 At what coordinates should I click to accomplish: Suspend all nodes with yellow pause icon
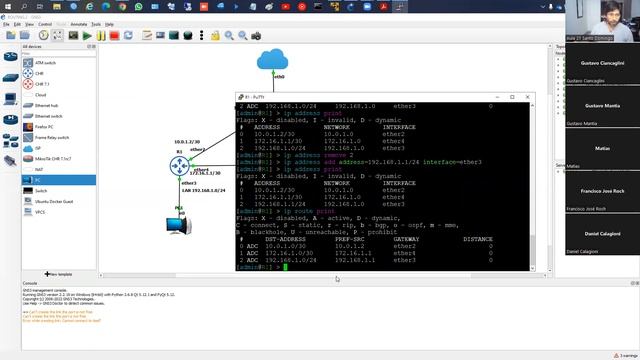click(x=101, y=36)
